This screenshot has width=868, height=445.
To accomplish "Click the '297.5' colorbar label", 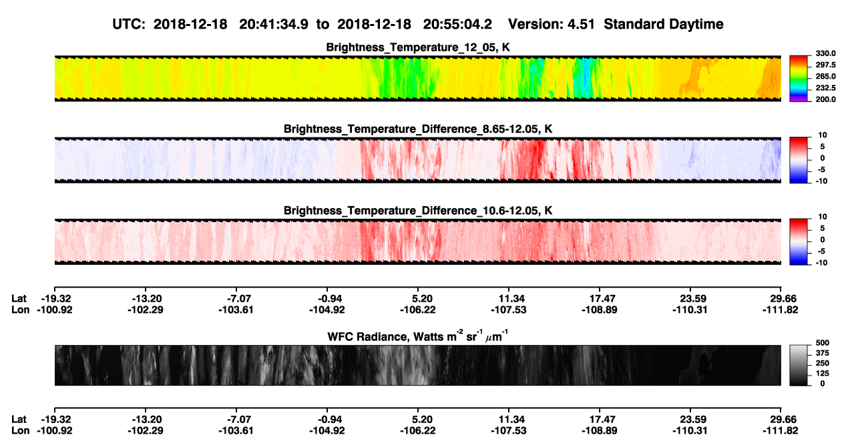I will pyautogui.click(x=825, y=65).
